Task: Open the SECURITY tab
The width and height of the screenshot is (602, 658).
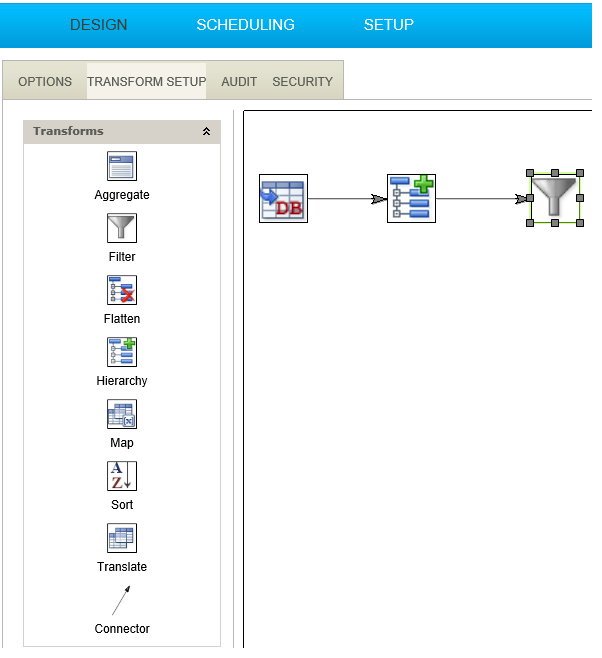Action: tap(302, 82)
